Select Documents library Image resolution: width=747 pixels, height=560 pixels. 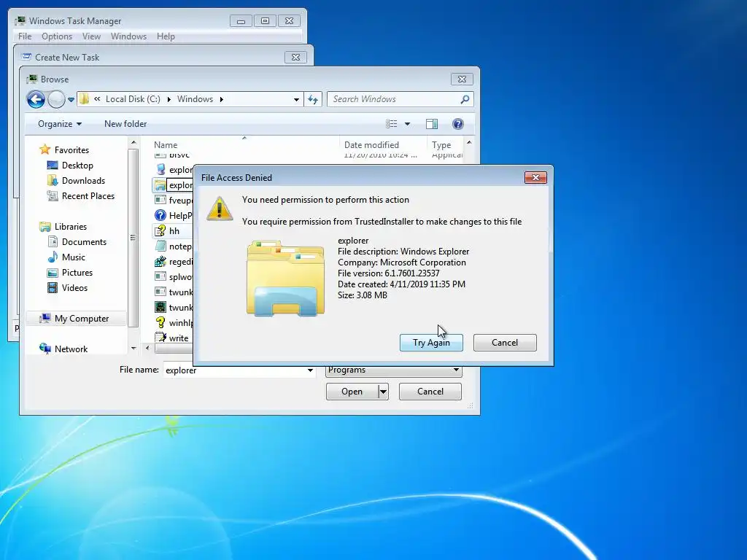pos(84,242)
